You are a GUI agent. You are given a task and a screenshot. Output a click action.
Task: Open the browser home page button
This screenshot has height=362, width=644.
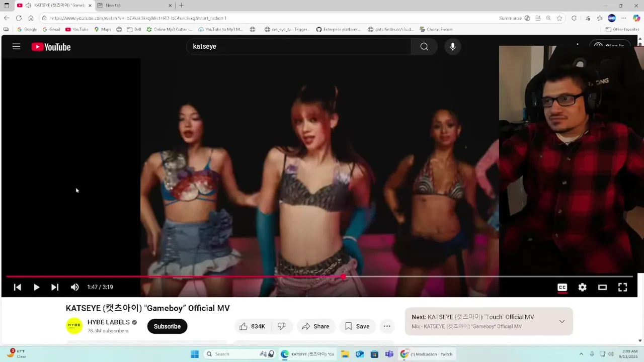coord(31,18)
